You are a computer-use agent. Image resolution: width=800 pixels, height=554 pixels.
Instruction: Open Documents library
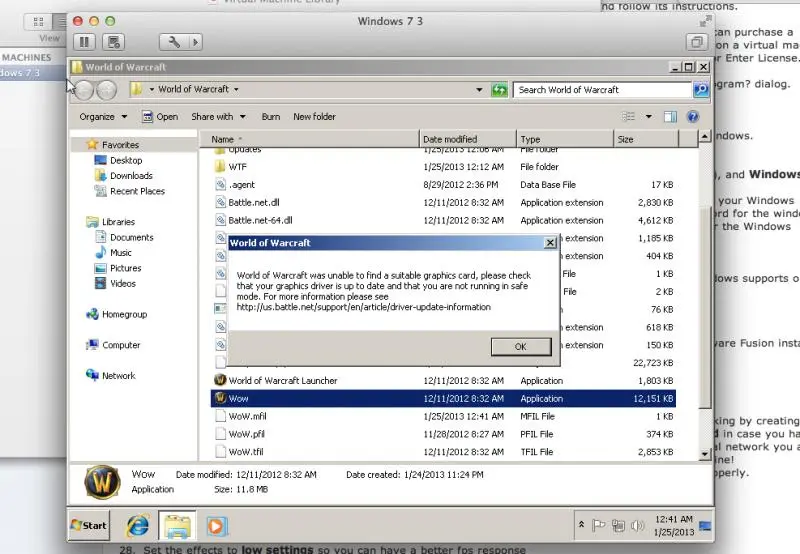[132, 237]
